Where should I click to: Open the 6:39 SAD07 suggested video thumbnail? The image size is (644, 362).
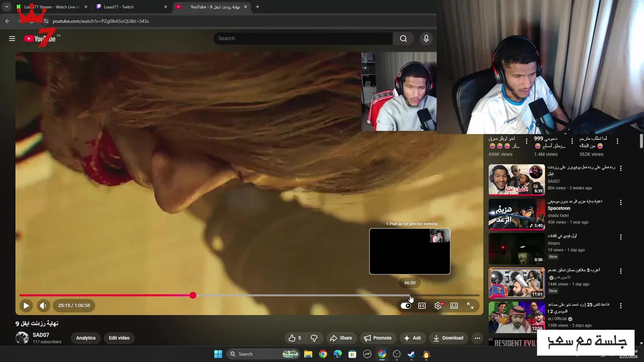[x=517, y=179]
